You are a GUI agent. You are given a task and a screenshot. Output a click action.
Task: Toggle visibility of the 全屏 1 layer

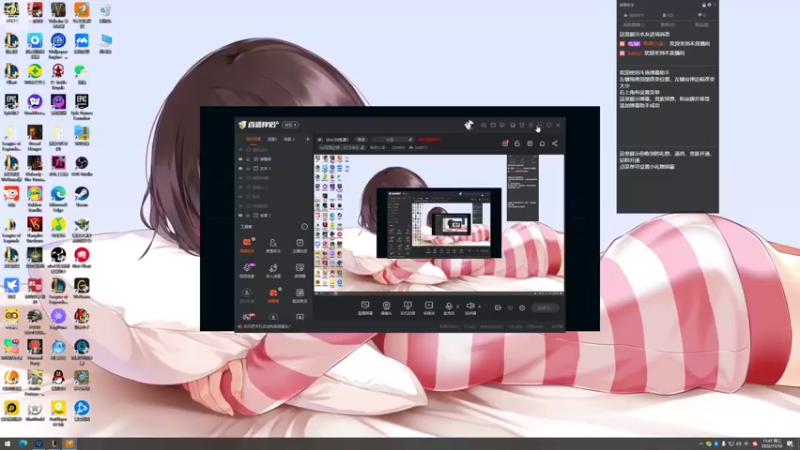coord(240,215)
